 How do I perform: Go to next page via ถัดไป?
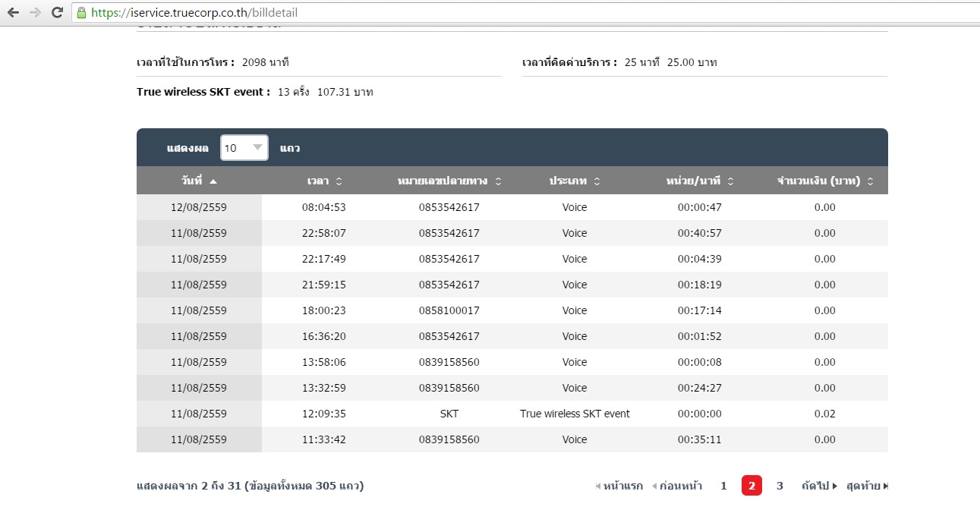[819, 486]
